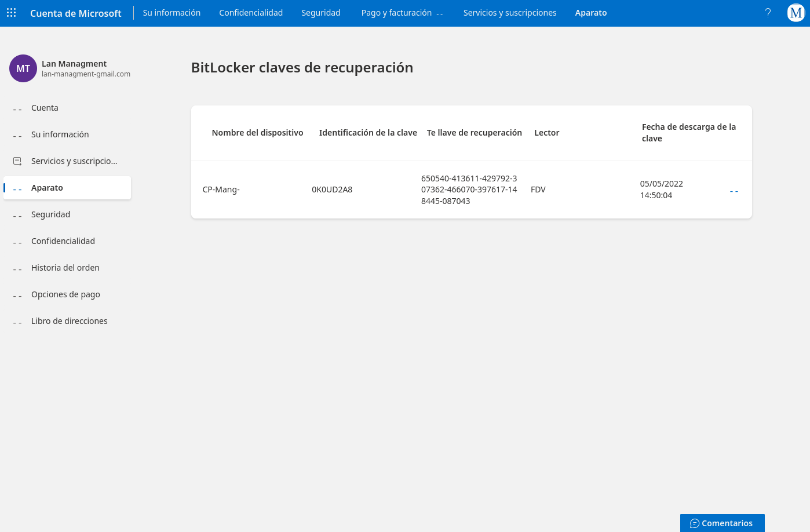Click the purple MT account avatar
810x532 pixels.
click(23, 68)
